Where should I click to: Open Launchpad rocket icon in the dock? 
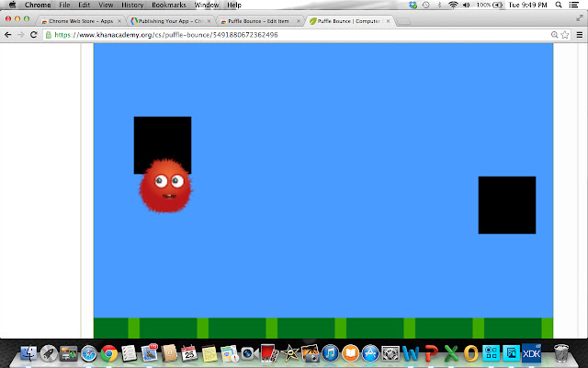(49, 353)
